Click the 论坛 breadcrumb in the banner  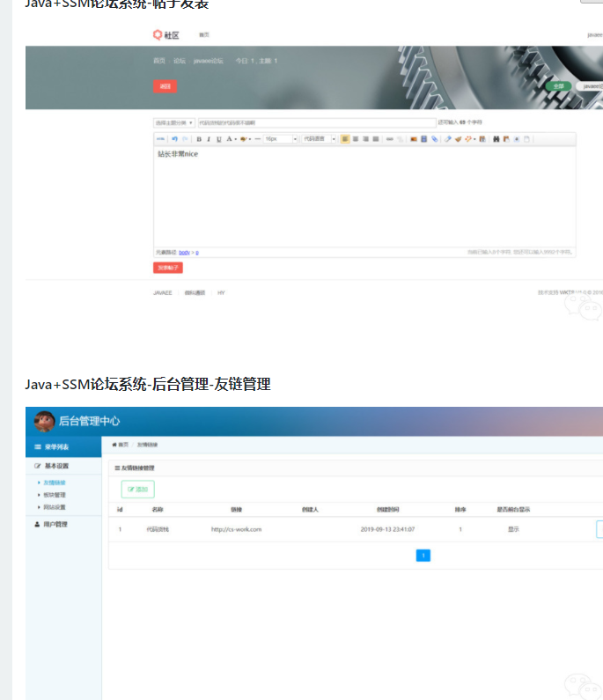point(180,61)
